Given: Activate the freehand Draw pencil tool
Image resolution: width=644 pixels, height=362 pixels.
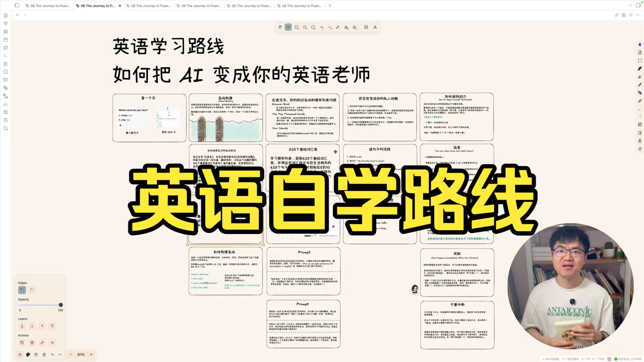Looking at the screenshot, I should [x=338, y=27].
